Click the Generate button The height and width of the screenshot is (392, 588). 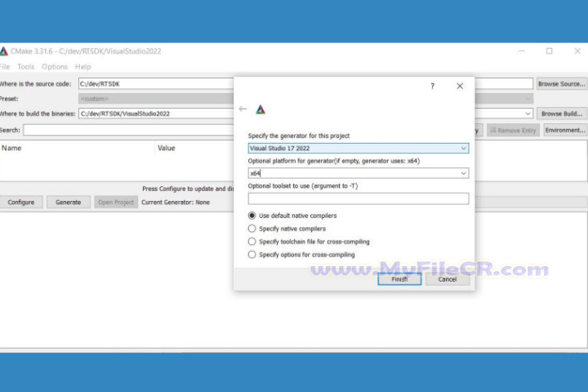click(x=69, y=203)
